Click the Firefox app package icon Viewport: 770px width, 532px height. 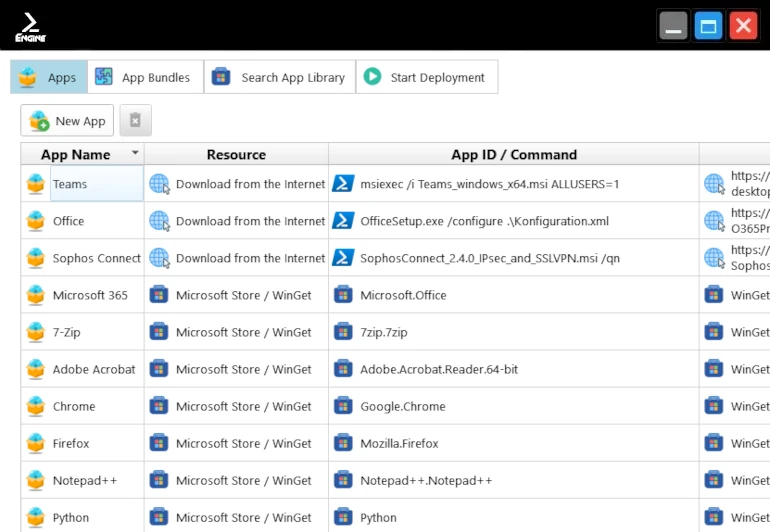pyautogui.click(x=36, y=444)
